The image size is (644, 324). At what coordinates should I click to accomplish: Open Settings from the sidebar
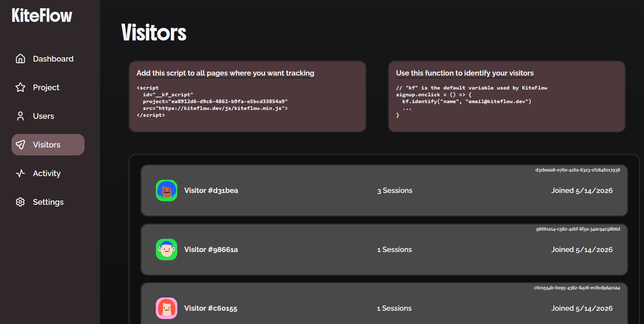coord(48,202)
